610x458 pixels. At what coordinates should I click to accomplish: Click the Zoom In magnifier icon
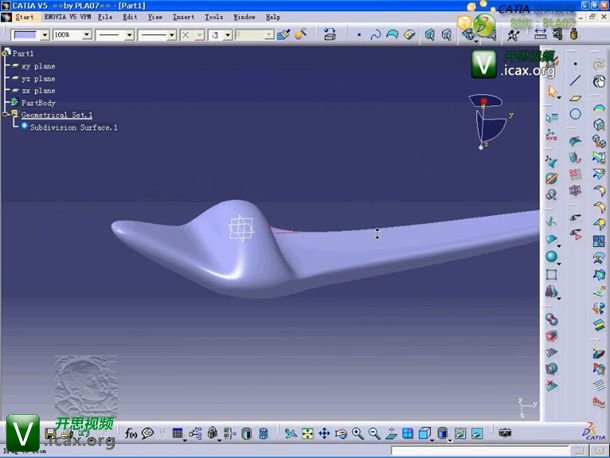pyautogui.click(x=357, y=434)
